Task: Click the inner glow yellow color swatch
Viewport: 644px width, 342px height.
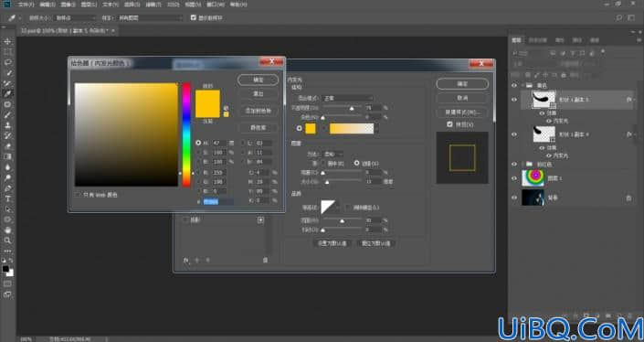Action: point(311,129)
